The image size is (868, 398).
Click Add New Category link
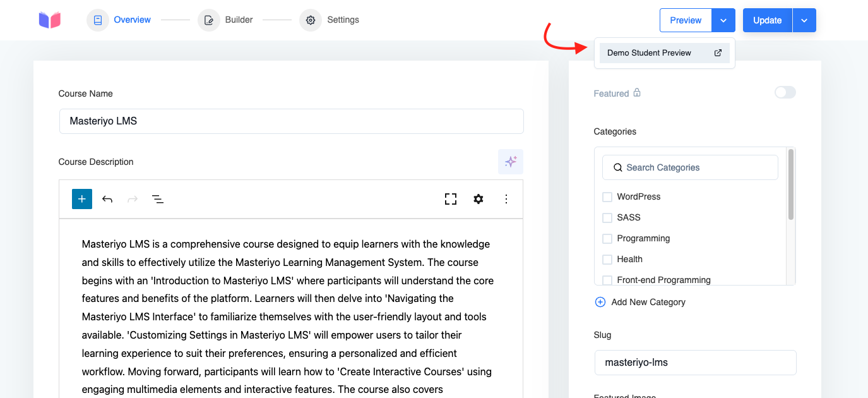pyautogui.click(x=648, y=302)
